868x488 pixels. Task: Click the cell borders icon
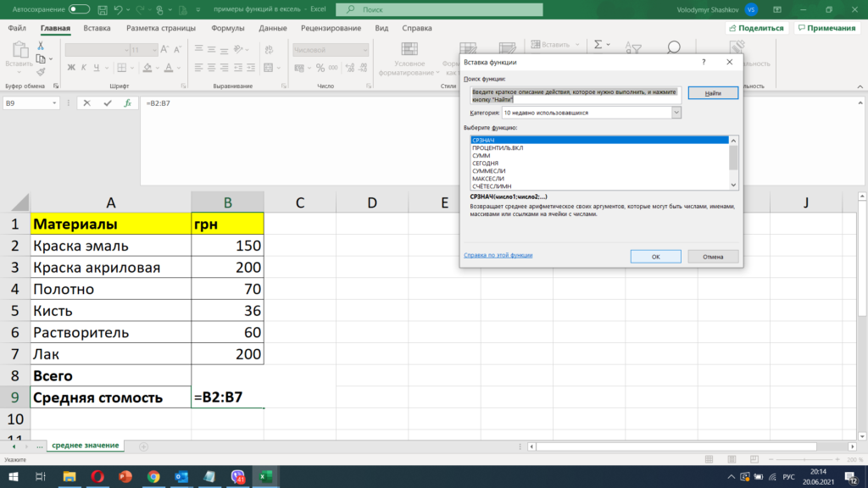(x=122, y=68)
